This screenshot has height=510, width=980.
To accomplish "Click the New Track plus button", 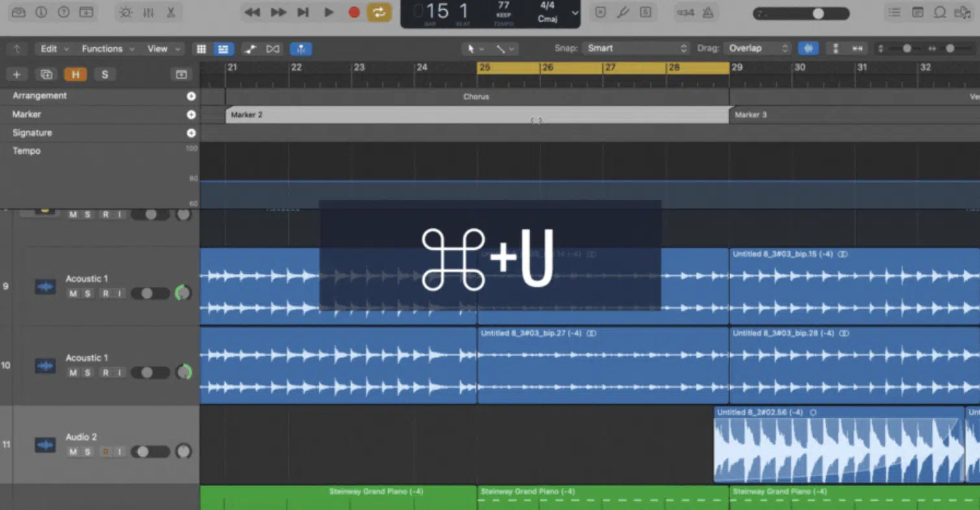I will (x=17, y=75).
